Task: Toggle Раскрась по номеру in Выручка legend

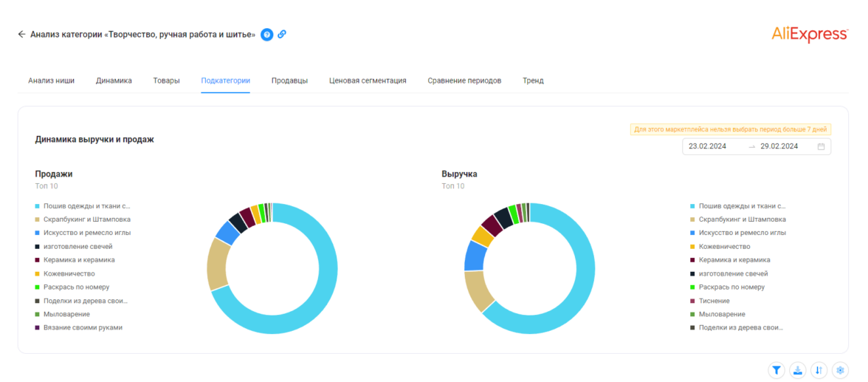Action: point(728,287)
